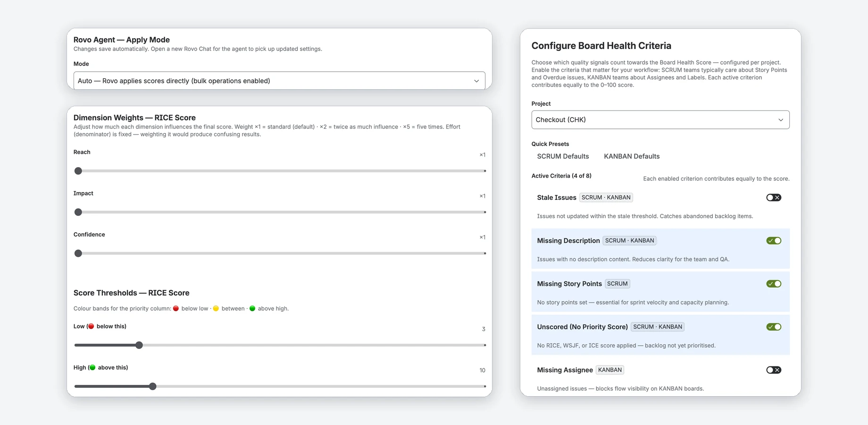This screenshot has width=868, height=425.
Task: Click the Low threshold value 3
Action: [x=484, y=329]
